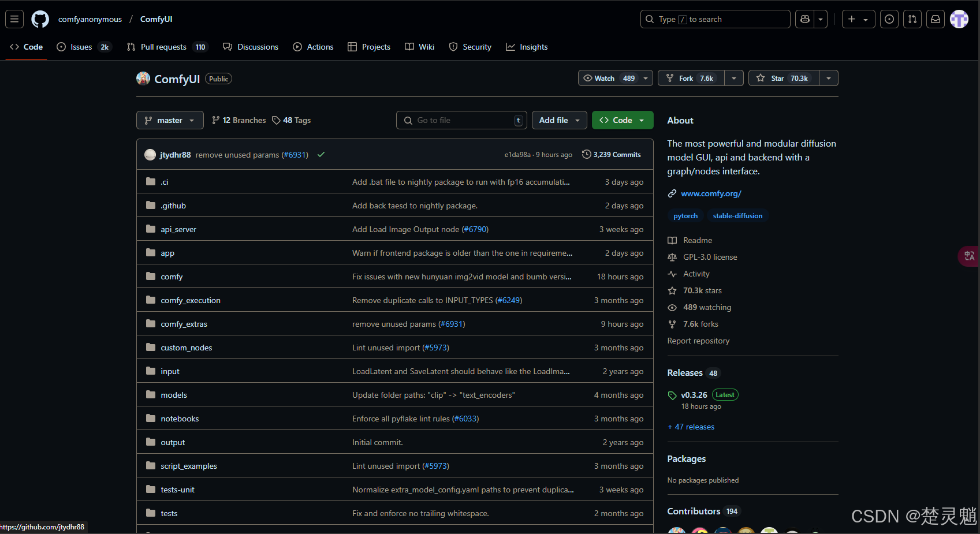The height and width of the screenshot is (534, 980).
Task: Open the + 47 releases link
Action: (x=691, y=427)
